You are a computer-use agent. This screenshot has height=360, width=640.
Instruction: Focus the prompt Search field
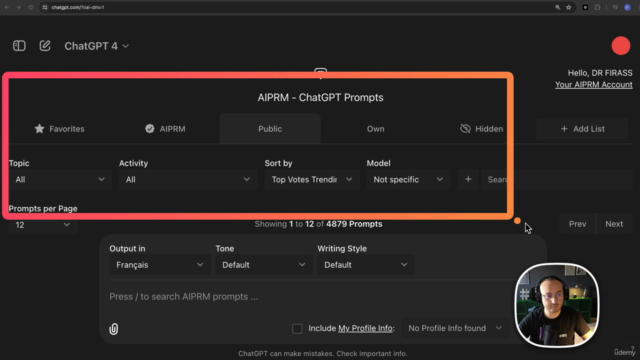coord(557,180)
